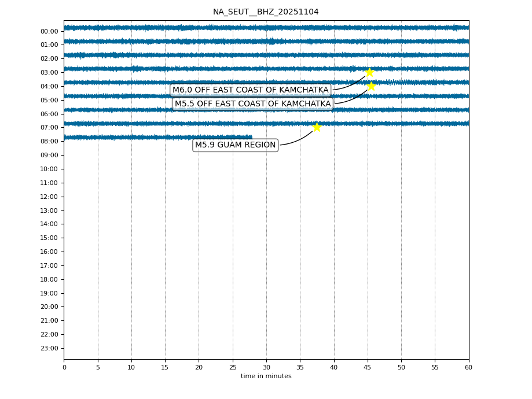Select the M6.0 OFF EAST COAST OF KAMCHATKA label
Viewport: 532px width, 399px height.
[250, 90]
